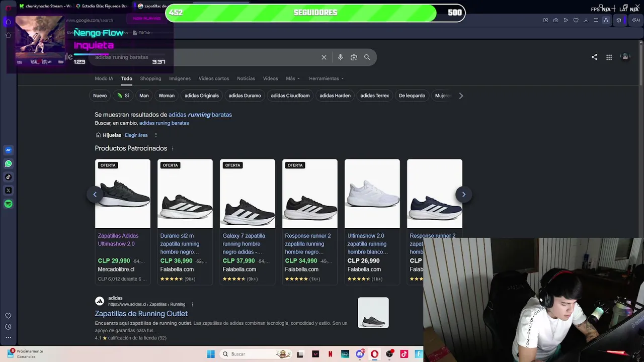Apply the adidas Duramo filter chip
Viewport: 644px width, 362px height.
tap(245, 96)
